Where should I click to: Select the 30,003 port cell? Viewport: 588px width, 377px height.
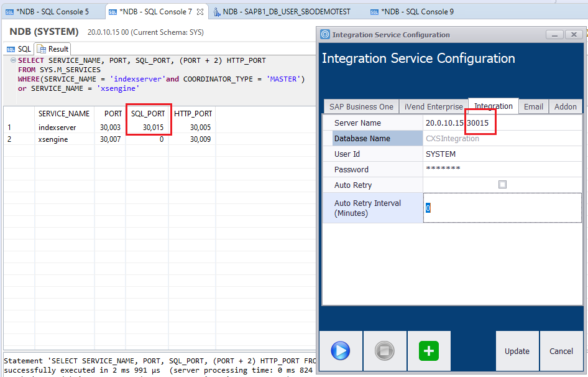pos(110,128)
